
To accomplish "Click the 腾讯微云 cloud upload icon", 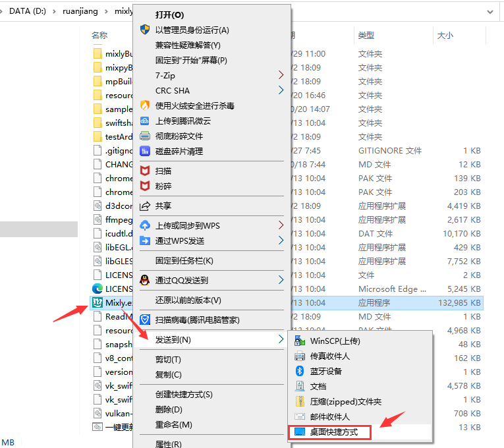I will point(145,121).
